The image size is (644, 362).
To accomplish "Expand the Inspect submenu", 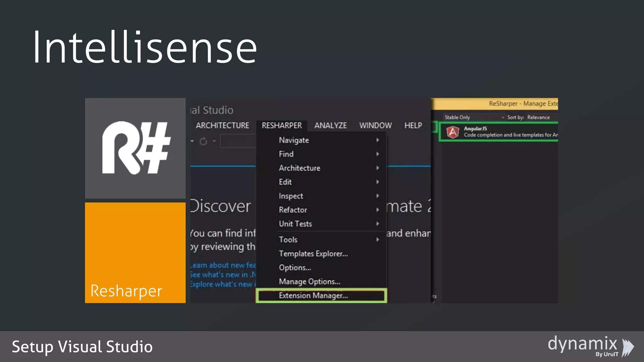I will pyautogui.click(x=321, y=196).
